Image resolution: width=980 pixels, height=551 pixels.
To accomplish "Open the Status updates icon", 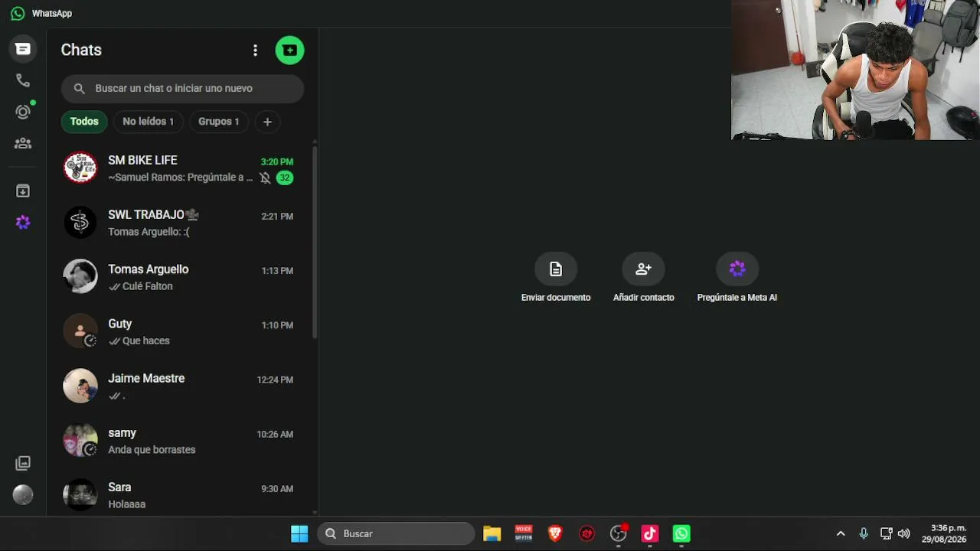I will pos(23,112).
